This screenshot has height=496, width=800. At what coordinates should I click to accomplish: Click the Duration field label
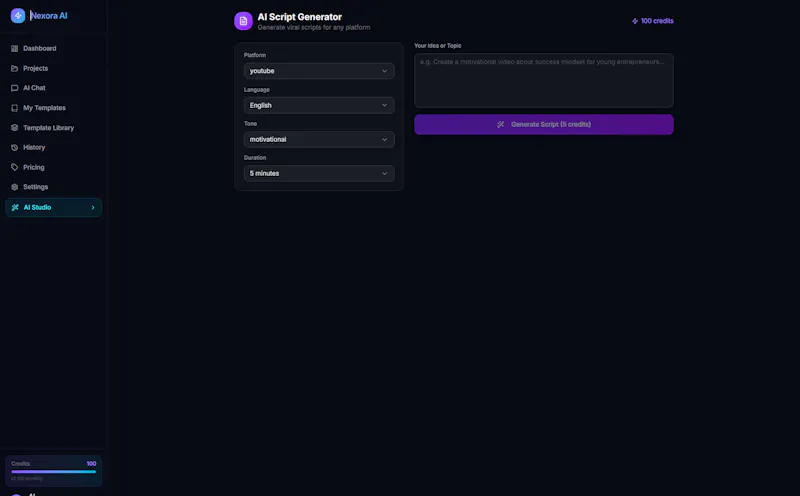click(x=255, y=158)
